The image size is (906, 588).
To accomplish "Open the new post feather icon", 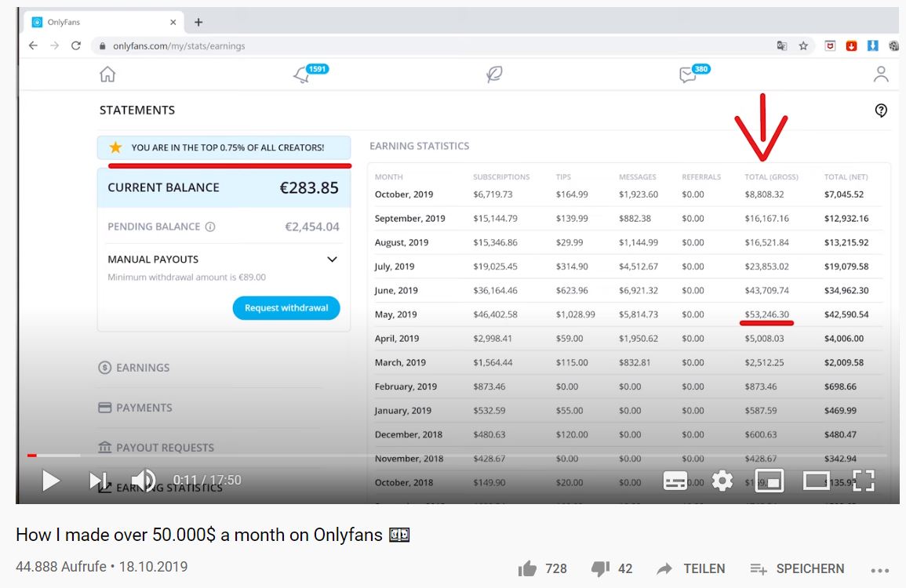I will [494, 74].
